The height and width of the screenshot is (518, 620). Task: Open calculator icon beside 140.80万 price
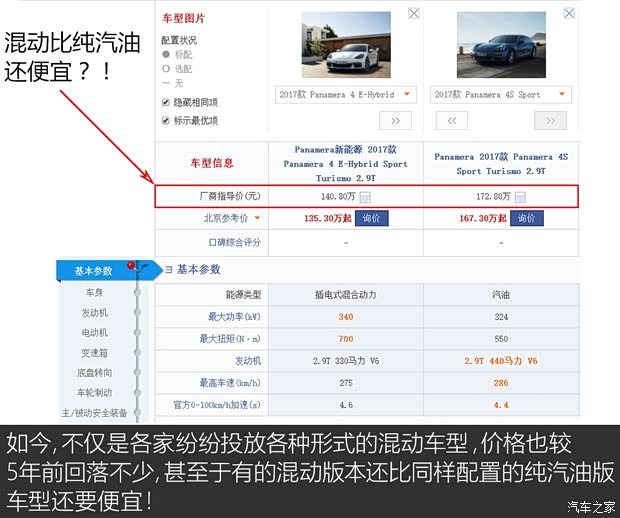click(365, 197)
